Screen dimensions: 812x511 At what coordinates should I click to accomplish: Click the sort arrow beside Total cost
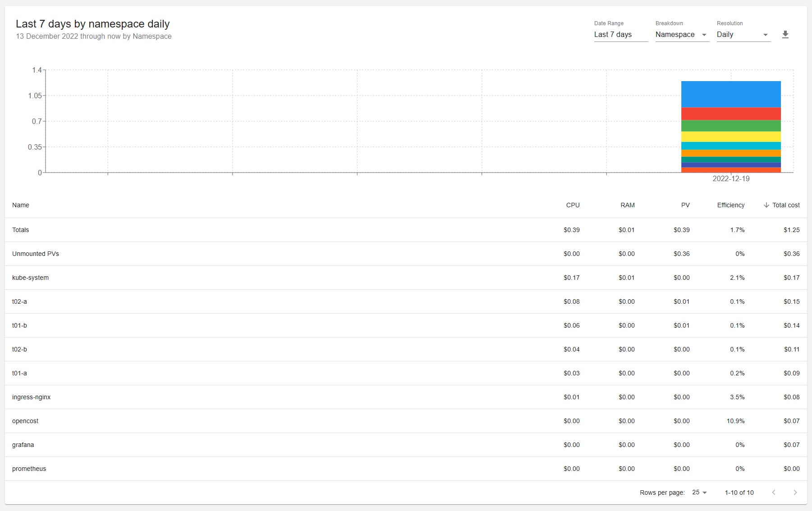point(766,205)
